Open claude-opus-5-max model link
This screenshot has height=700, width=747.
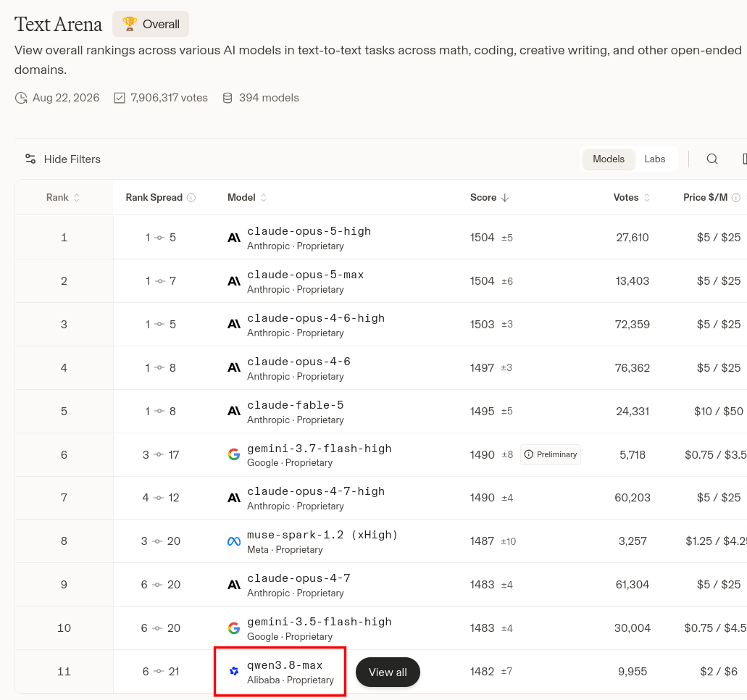pyautogui.click(x=305, y=275)
